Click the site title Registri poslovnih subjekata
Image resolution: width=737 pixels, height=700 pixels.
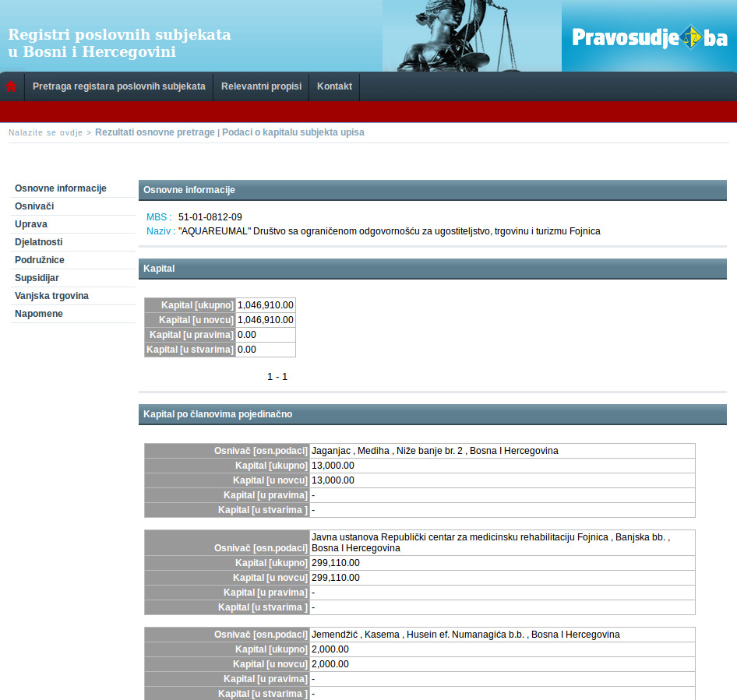tap(119, 43)
